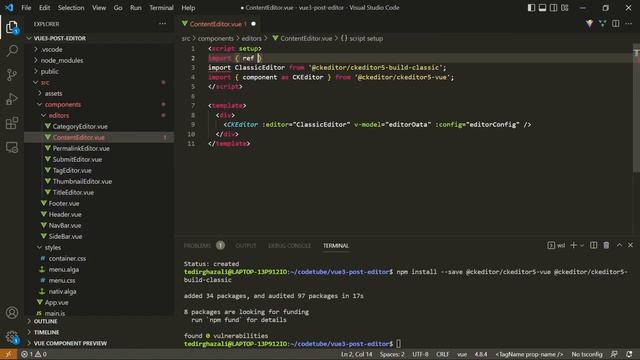Open App.vue file
Viewport: 640px width, 360px height.
[99, 302]
